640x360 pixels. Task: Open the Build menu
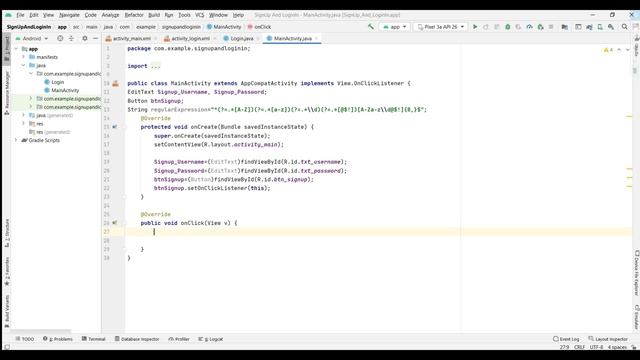[x=154, y=15]
